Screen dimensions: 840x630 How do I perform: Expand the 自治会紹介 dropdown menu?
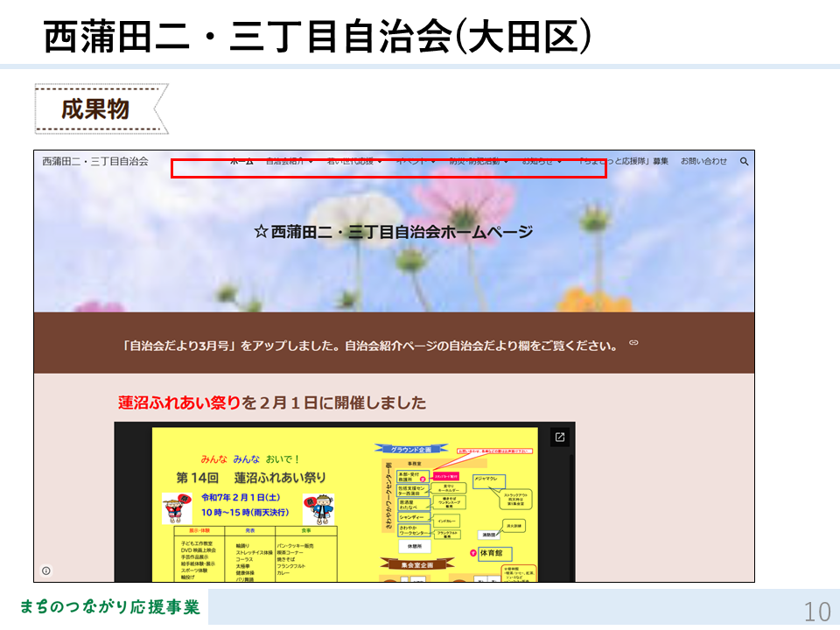[x=290, y=161]
